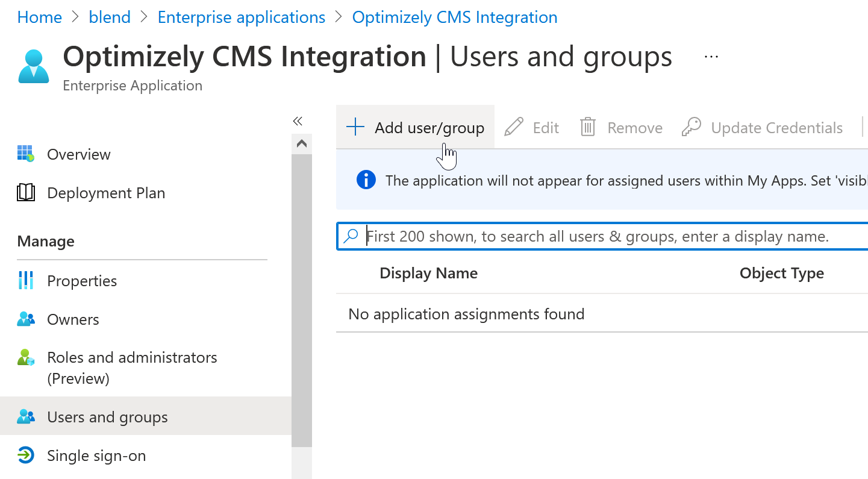Viewport: 868px width, 479px height.
Task: Click the Overview grid icon
Action: click(26, 154)
